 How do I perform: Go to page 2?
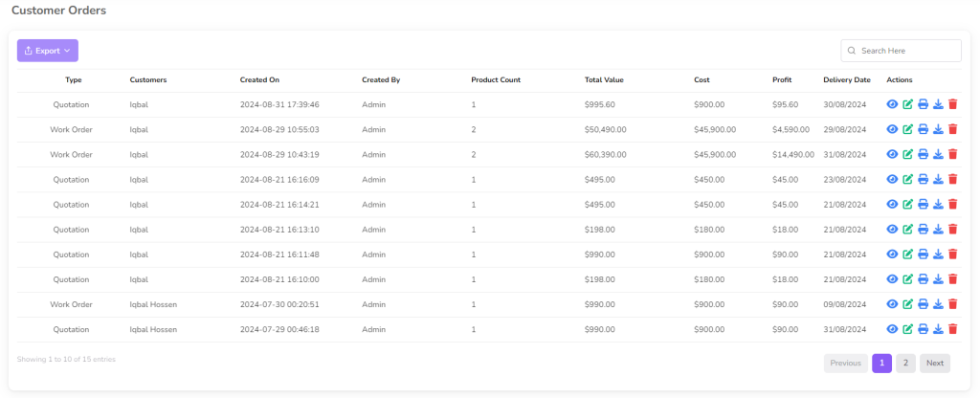coord(905,363)
